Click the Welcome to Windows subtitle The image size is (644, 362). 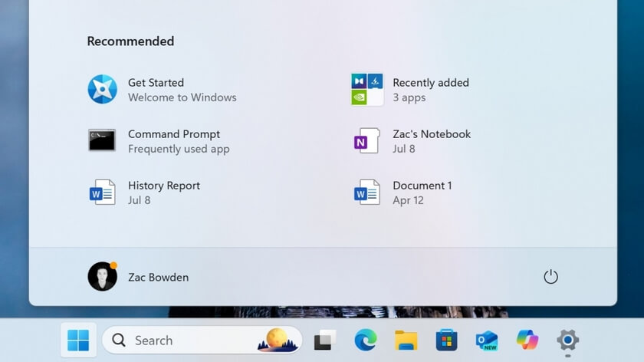click(182, 97)
